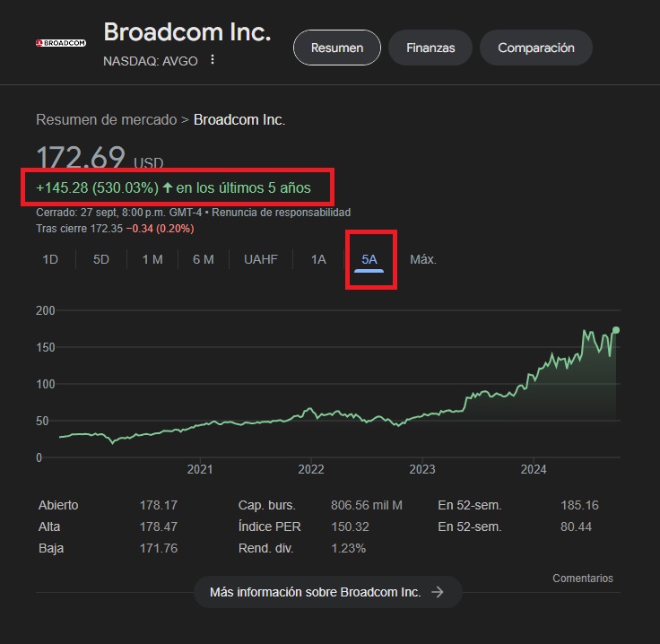The height and width of the screenshot is (644, 660).
Task: Select the UAHF year-to-date range
Action: pyautogui.click(x=261, y=260)
